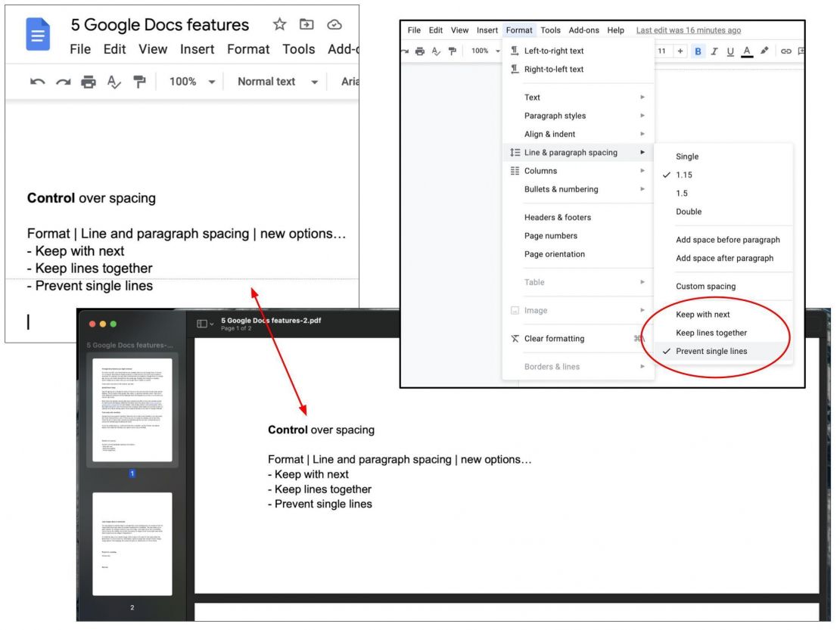Toggle underline formatting
This screenshot has width=840, height=630.
pyautogui.click(x=729, y=51)
